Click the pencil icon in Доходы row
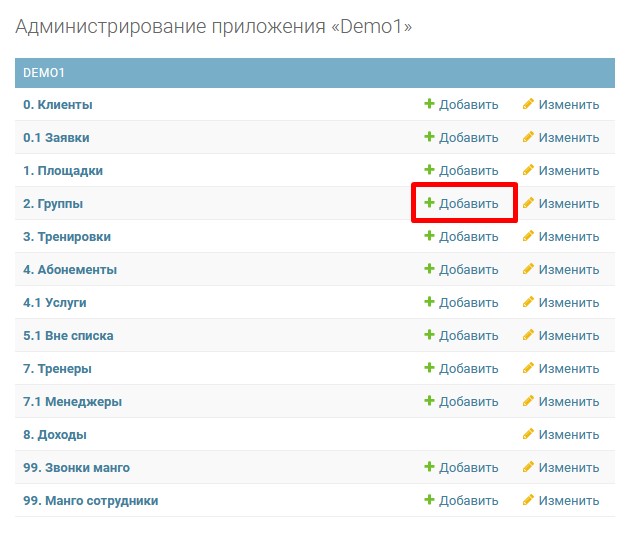 click(528, 434)
